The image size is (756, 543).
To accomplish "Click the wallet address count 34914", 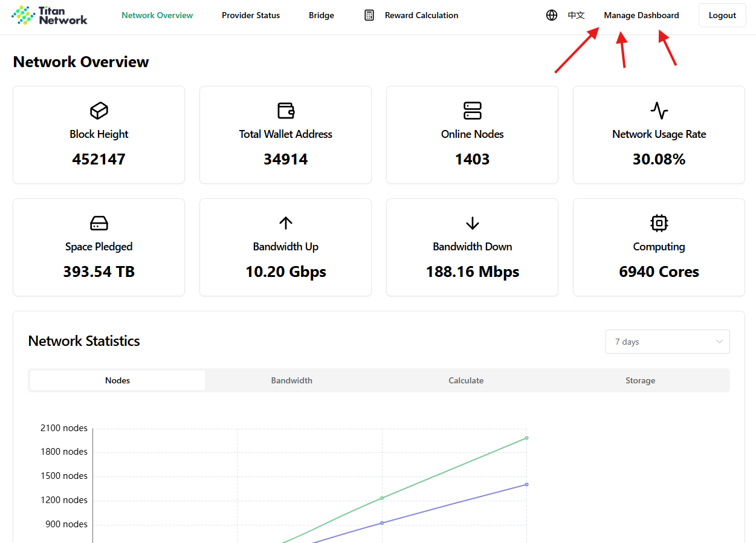I will coord(286,159).
